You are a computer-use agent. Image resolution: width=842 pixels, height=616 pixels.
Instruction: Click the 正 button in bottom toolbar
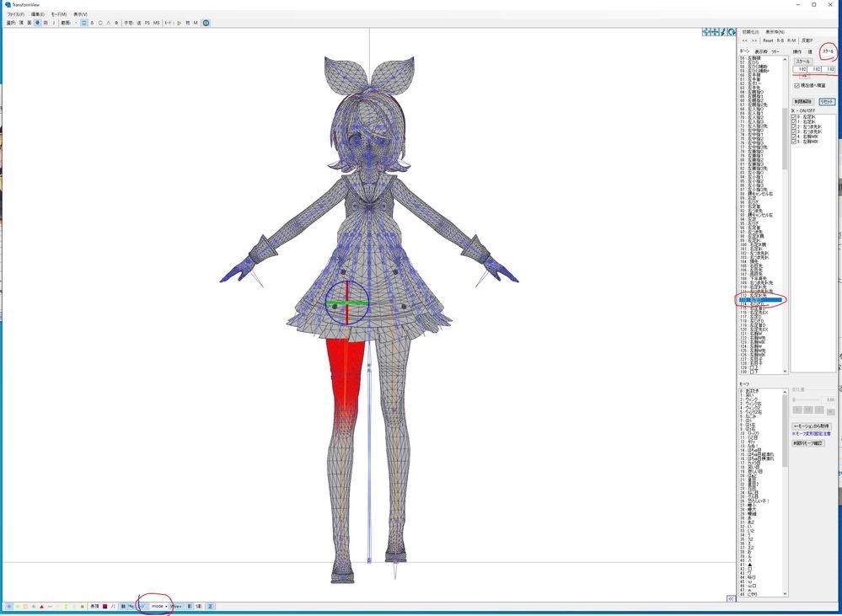(x=211, y=607)
